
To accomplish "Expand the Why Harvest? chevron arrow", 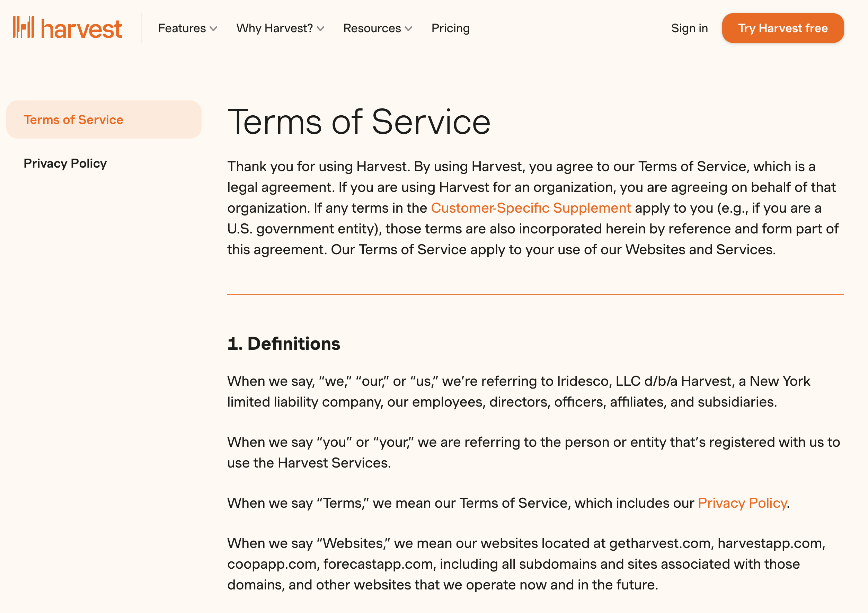I will (321, 29).
